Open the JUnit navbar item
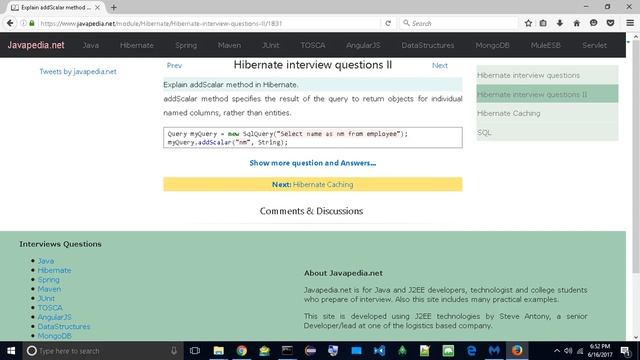Viewport: 640px width, 360px height. pos(271,45)
